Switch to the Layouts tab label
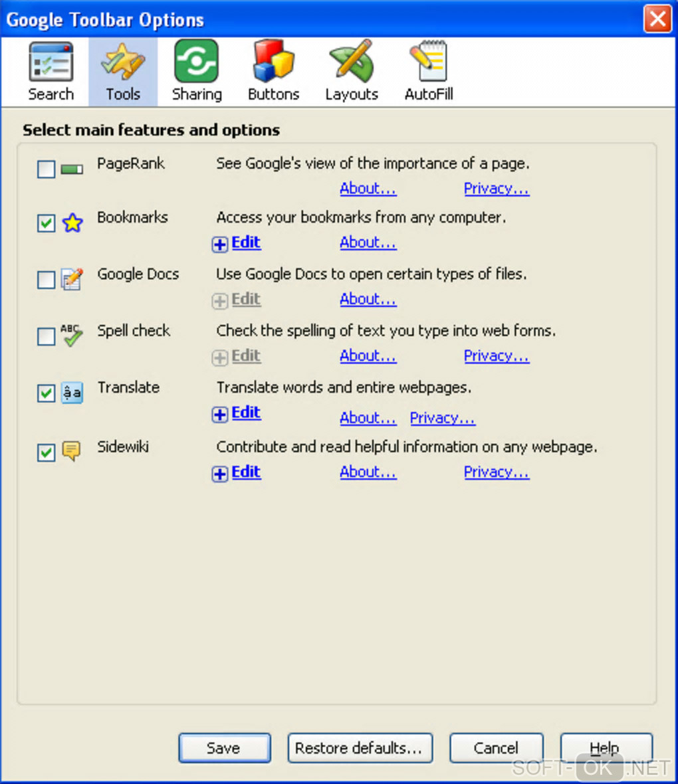 pyautogui.click(x=351, y=94)
